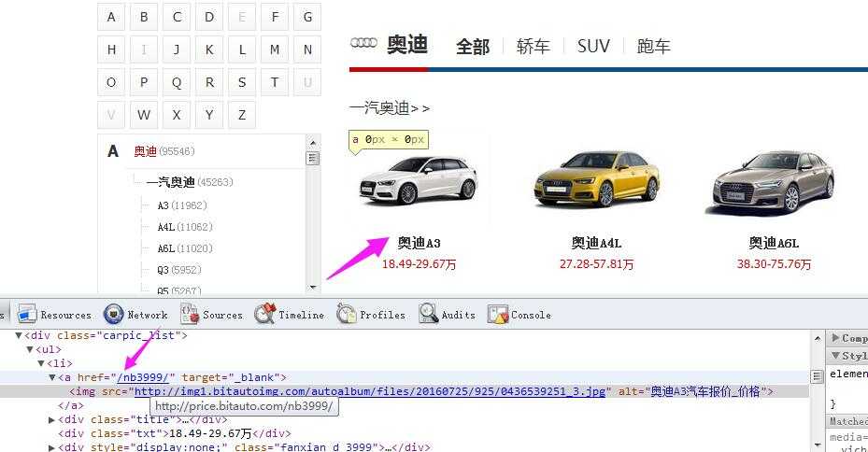Click brand list scrollbar down arrow

click(x=313, y=288)
